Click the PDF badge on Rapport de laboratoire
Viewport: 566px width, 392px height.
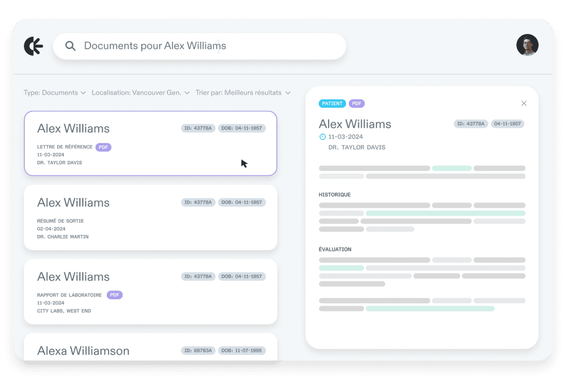click(x=115, y=295)
